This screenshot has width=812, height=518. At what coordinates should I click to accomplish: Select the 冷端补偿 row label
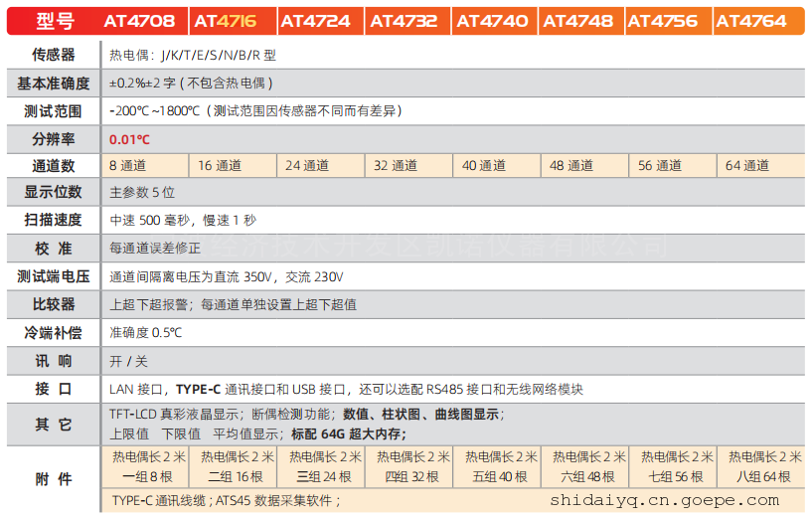[53, 332]
